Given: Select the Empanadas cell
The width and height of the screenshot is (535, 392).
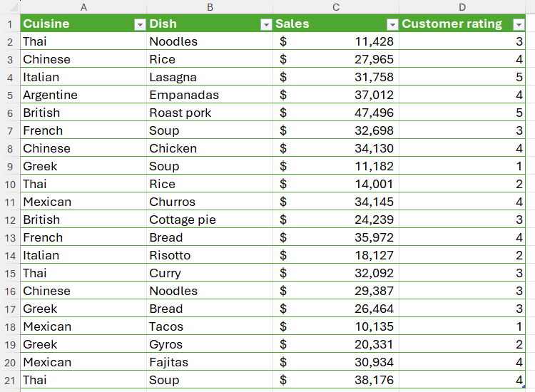Looking at the screenshot, I should point(184,95).
